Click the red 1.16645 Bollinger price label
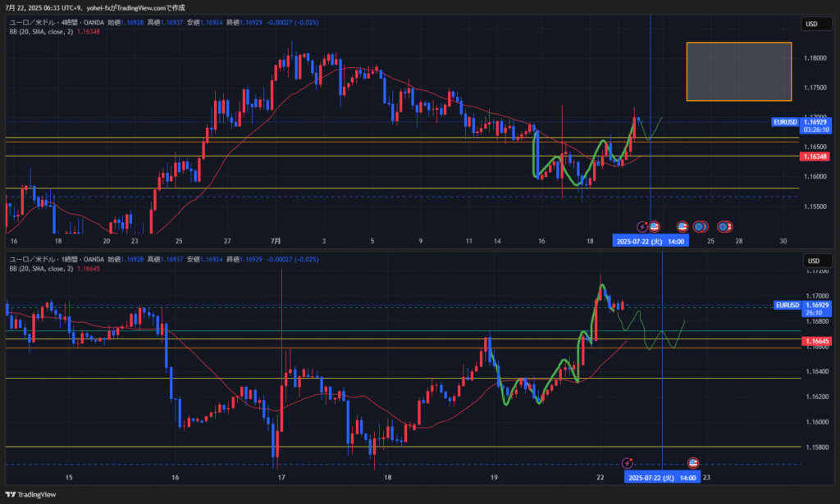Screen dimensions: 840x504 (817, 341)
